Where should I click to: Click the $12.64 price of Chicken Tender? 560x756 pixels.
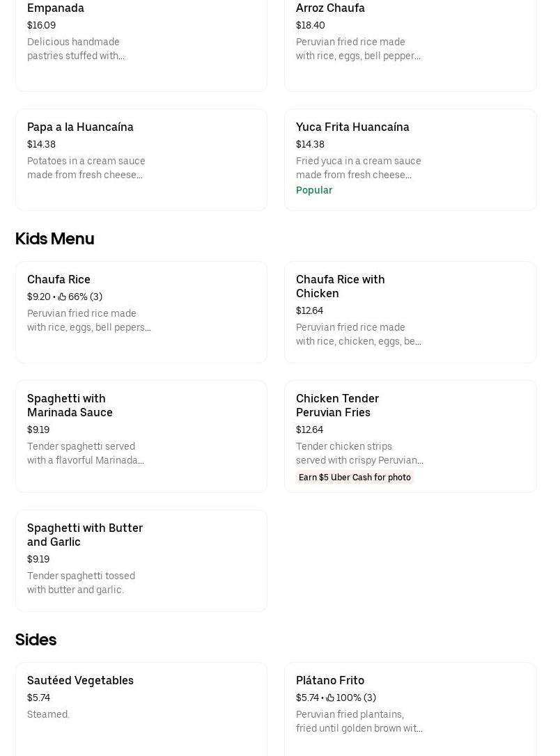[x=309, y=430]
